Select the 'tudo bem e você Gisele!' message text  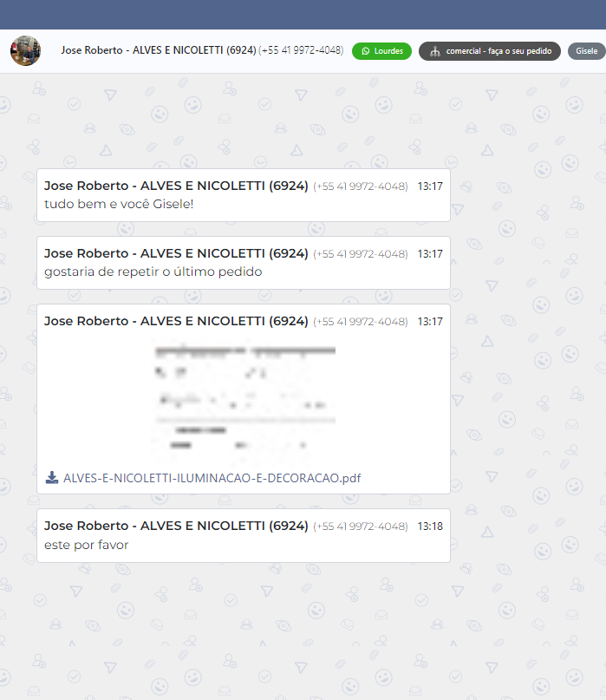pos(119,204)
